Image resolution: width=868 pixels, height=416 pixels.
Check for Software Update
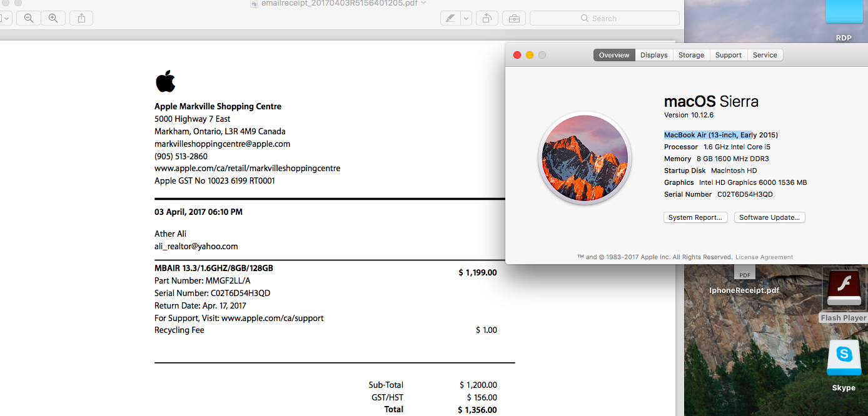pyautogui.click(x=769, y=217)
